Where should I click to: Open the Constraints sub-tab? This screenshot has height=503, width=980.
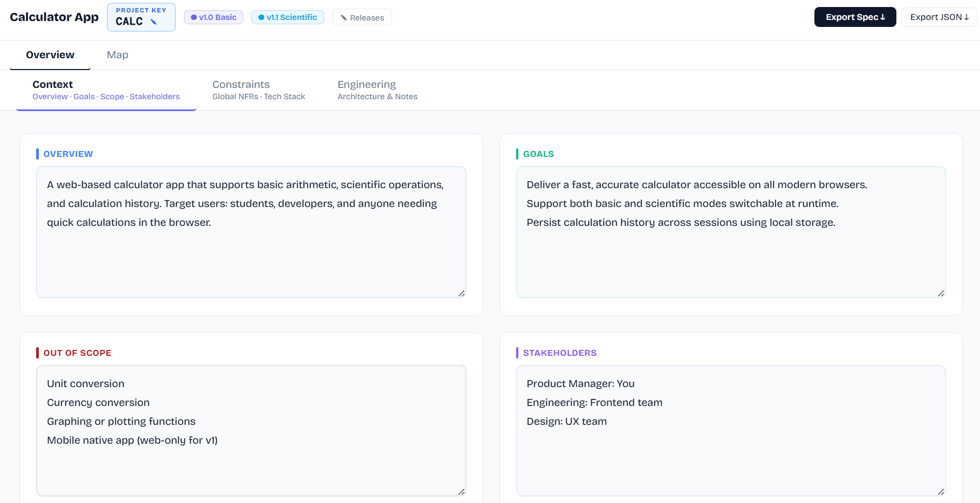[258, 90]
